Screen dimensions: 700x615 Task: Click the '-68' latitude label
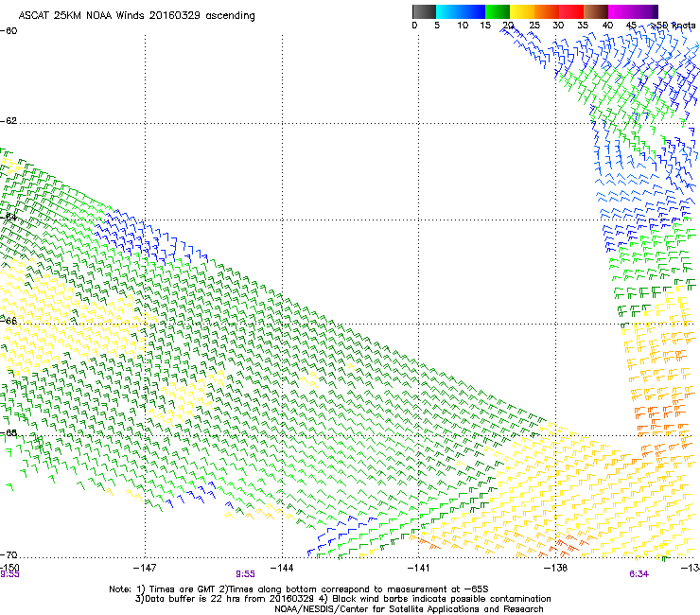click(x=9, y=433)
